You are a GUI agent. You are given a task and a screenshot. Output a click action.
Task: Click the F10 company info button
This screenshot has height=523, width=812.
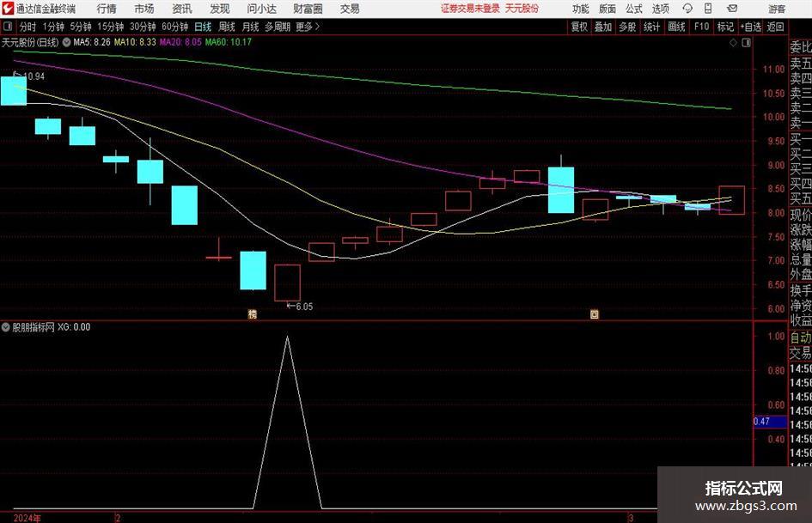pyautogui.click(x=701, y=27)
